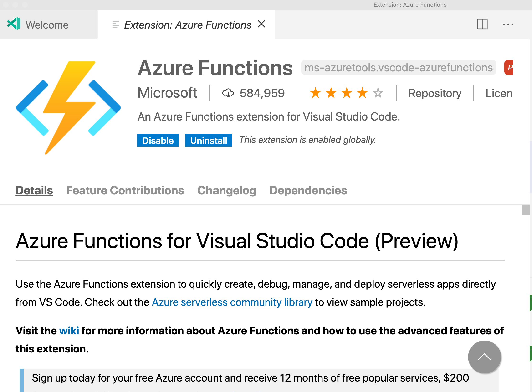Click the red P badge next to identifier

coord(509,67)
